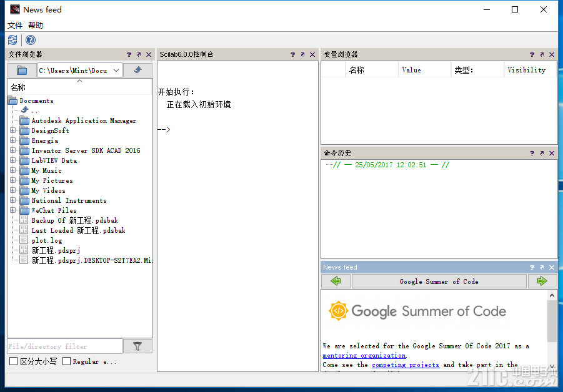This screenshot has width=563, height=392.
Task: Sort by the 名称 column in variable browser
Action: 372,70
